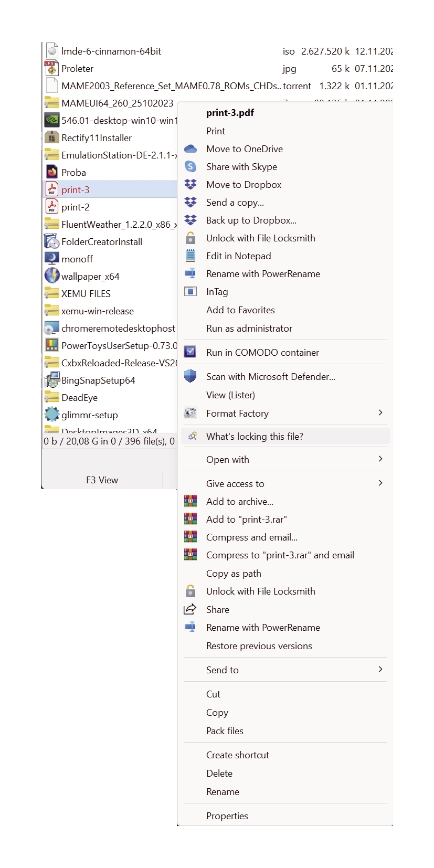Viewport: 434px width, 868px height.
Task: Click the InTag icon in the context menu
Action: click(190, 292)
